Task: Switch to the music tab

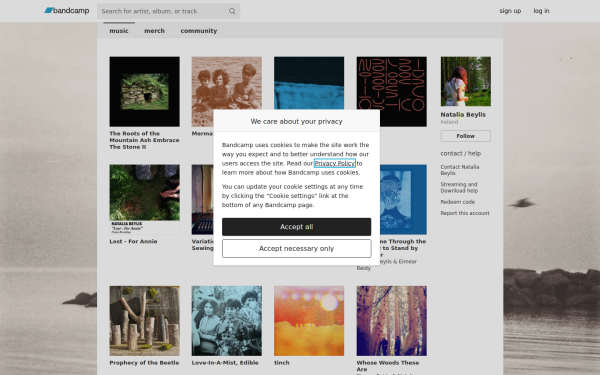Action: pyautogui.click(x=119, y=31)
